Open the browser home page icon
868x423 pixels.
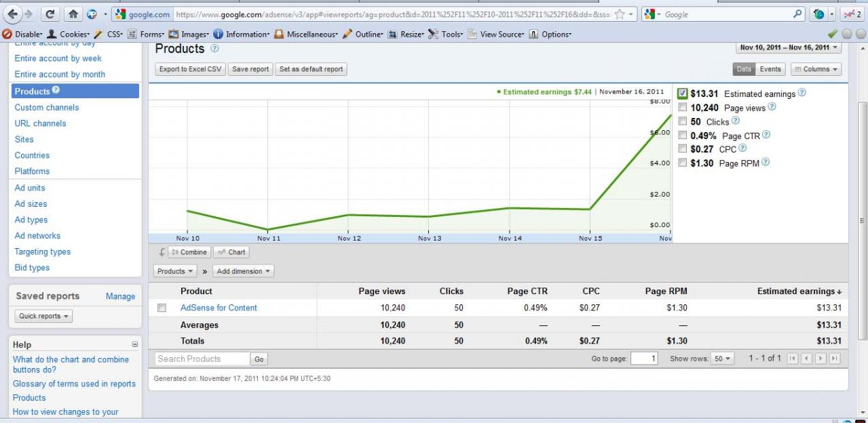(73, 14)
